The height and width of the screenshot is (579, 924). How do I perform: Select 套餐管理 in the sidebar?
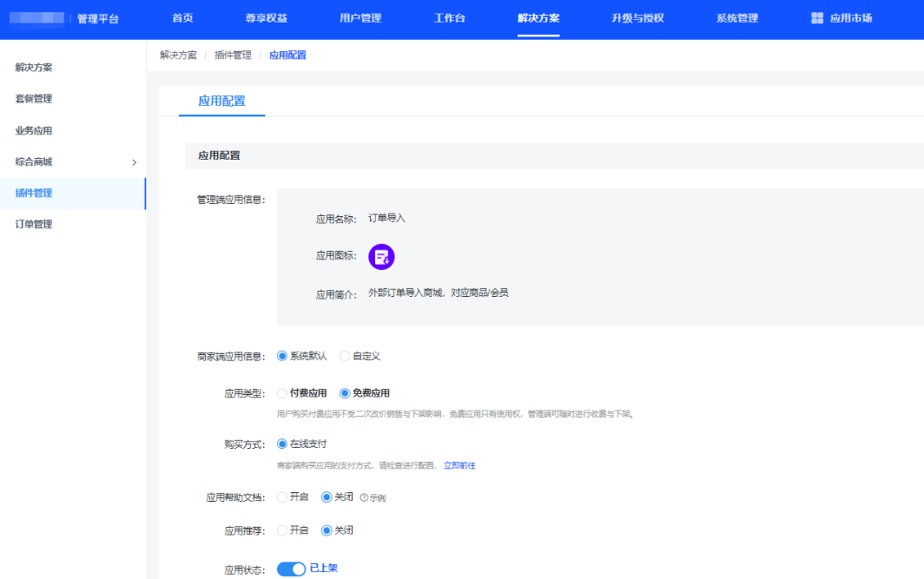tap(34, 99)
